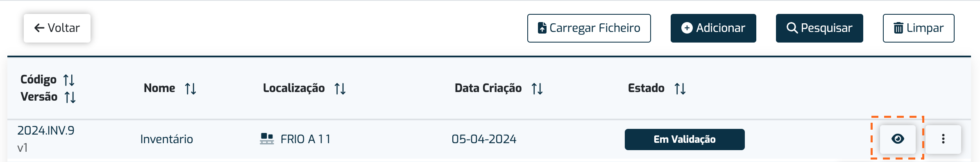This screenshot has width=980, height=162.
Task: Click the pallet icon beside FRIO A 11
Action: (267, 139)
